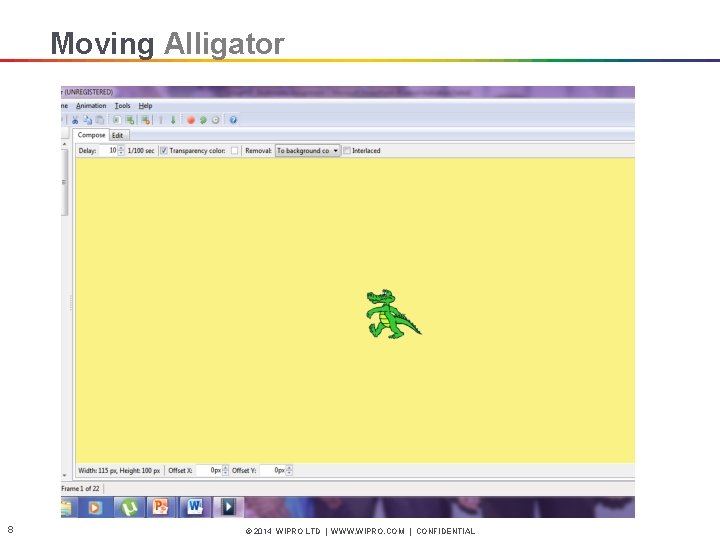Click the Cut scissors toolbar icon
The height and width of the screenshot is (540, 720).
[75, 120]
